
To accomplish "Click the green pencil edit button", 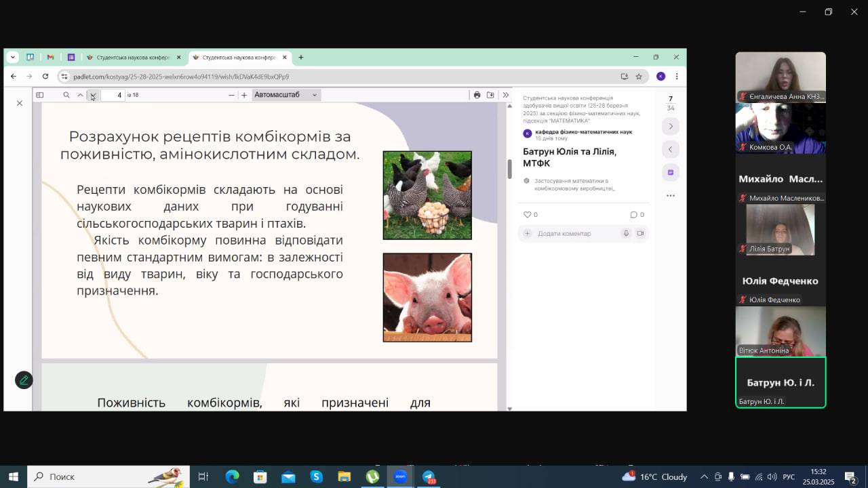I will [x=24, y=380].
